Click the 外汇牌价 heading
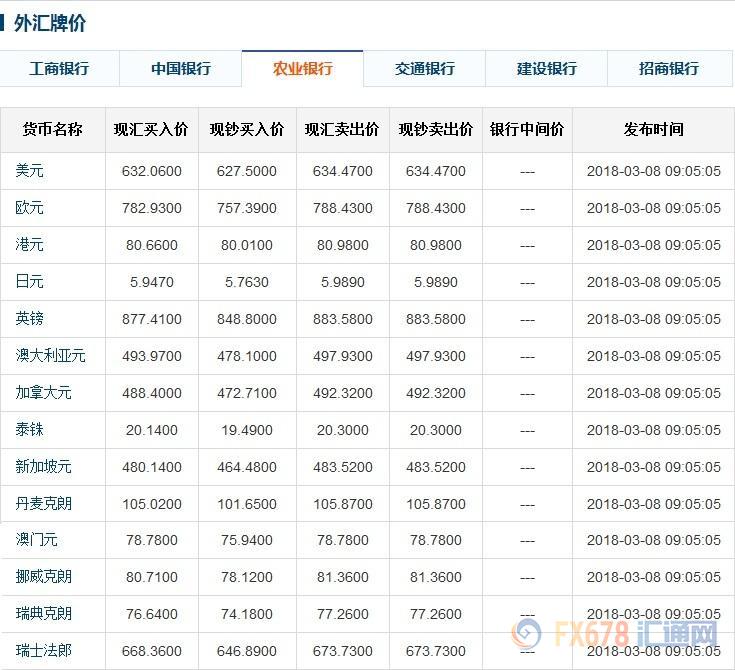 tap(50, 23)
